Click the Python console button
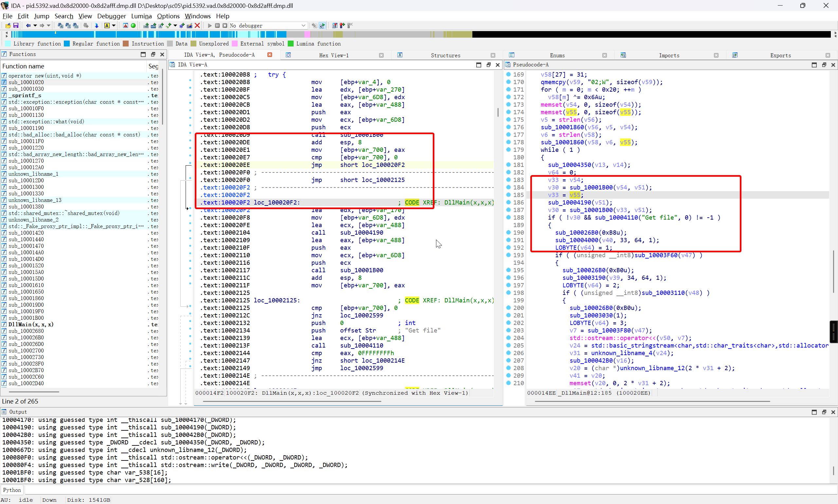Viewport: 838px width, 504px height. pos(12,490)
